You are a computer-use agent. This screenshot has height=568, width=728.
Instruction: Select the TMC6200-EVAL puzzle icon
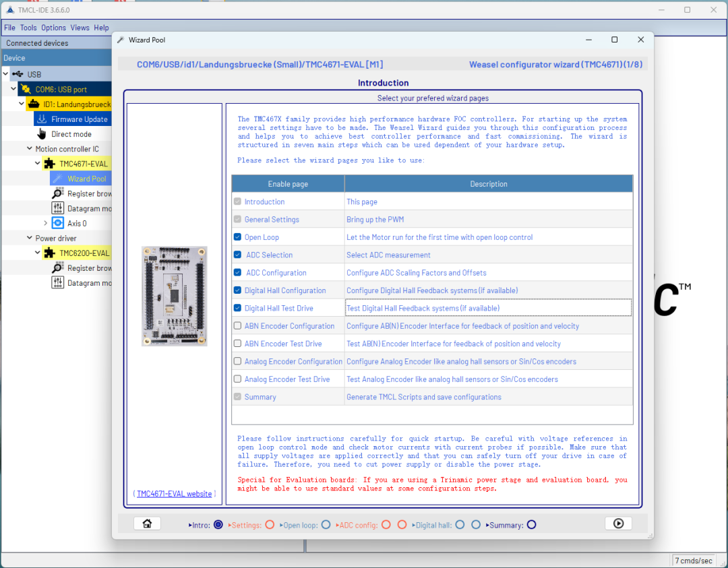pos(49,253)
